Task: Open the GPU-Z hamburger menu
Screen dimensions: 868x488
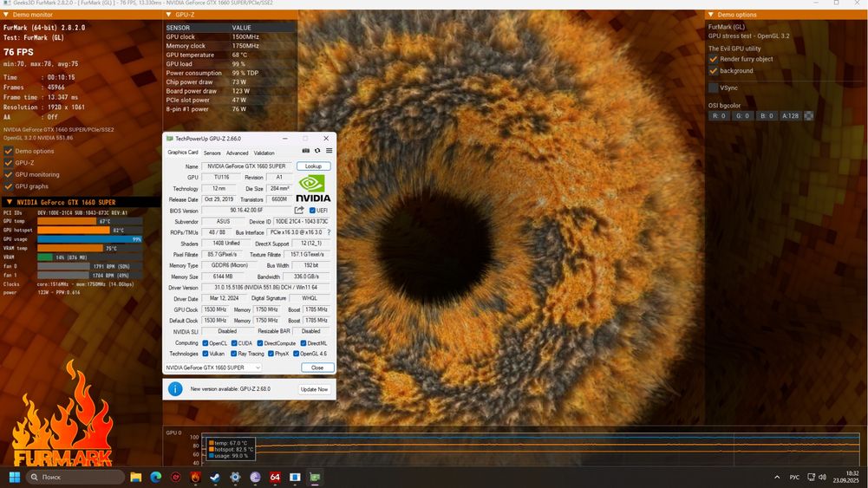Action: coord(329,151)
